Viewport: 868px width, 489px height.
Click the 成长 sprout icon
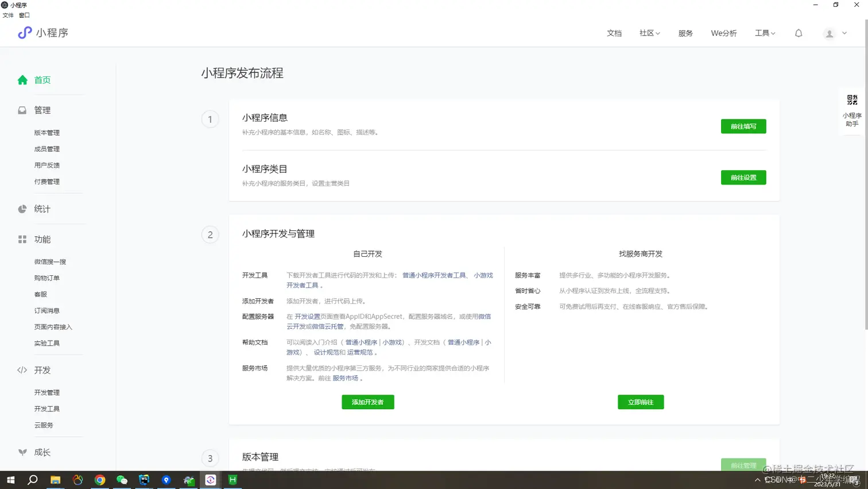[22, 452]
